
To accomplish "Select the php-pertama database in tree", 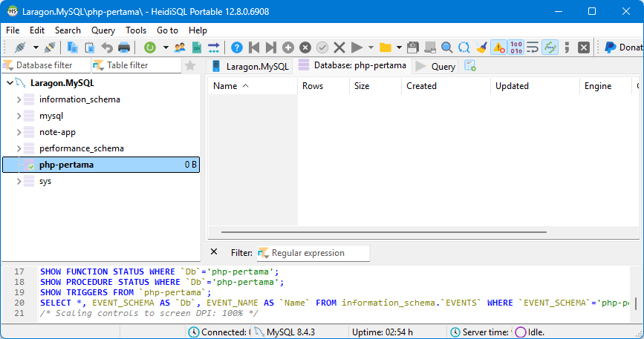I will (101, 165).
